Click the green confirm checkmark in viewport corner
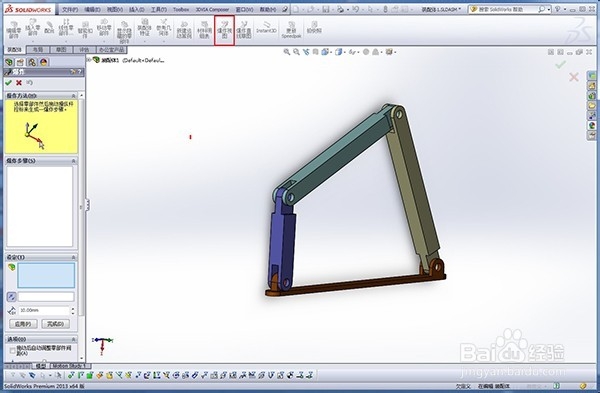 click(x=560, y=65)
